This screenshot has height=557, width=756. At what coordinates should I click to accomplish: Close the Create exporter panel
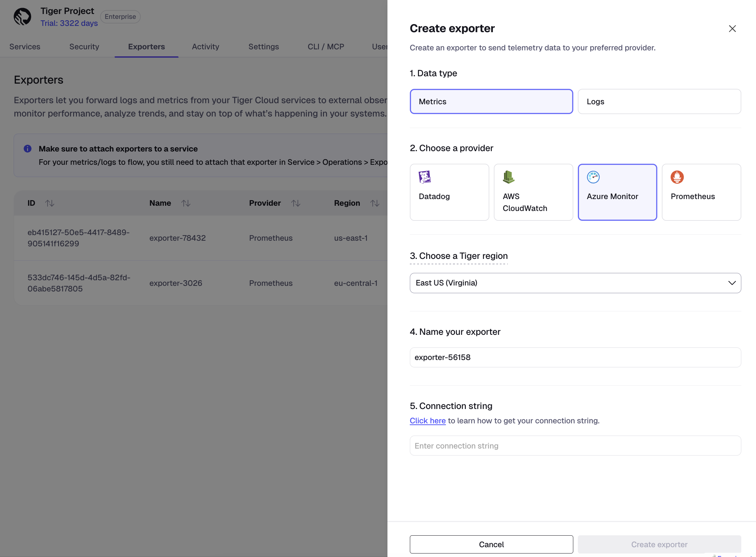[x=732, y=28]
